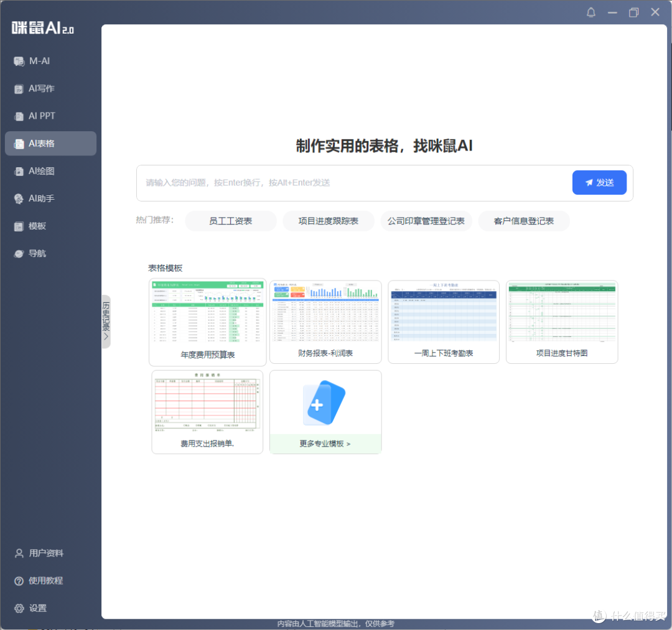Focus the question input field
Image resolution: width=672 pixels, height=630 pixels.
point(354,183)
